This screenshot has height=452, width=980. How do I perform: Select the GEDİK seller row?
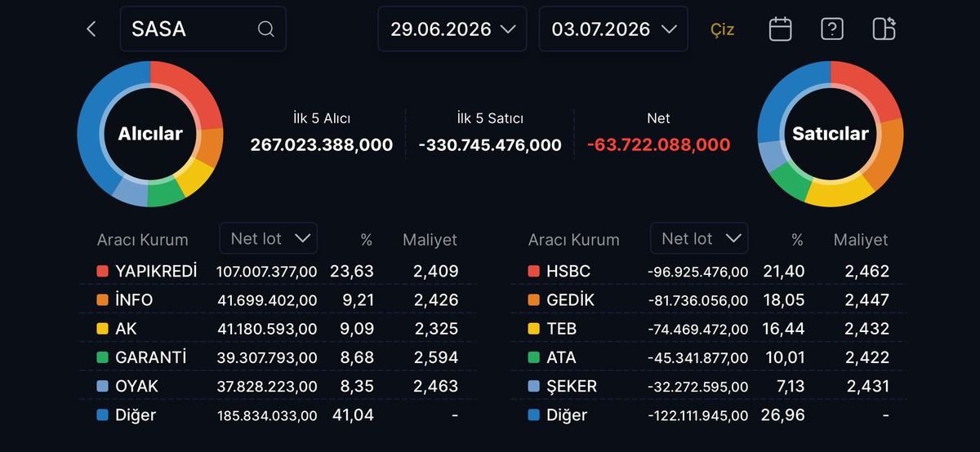(x=709, y=300)
